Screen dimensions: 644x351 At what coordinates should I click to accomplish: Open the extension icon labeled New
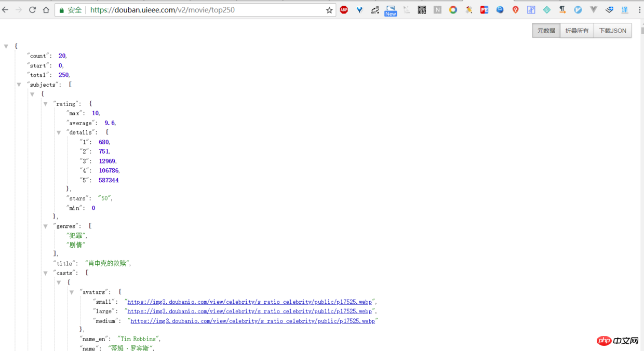391,10
